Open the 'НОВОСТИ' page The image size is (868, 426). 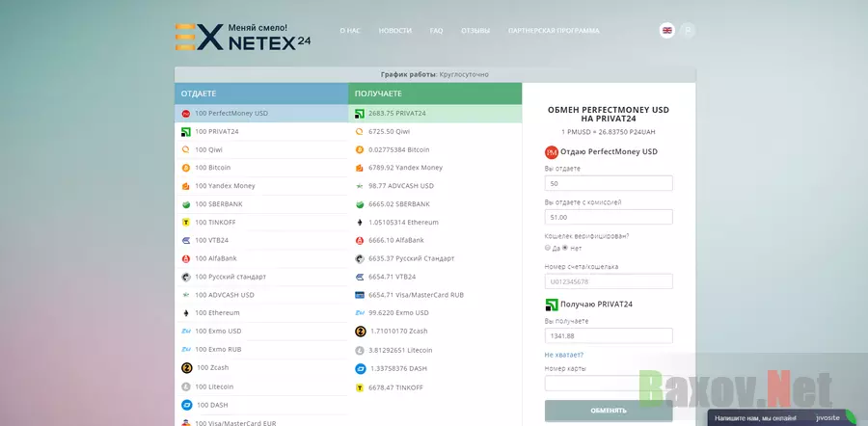point(394,31)
